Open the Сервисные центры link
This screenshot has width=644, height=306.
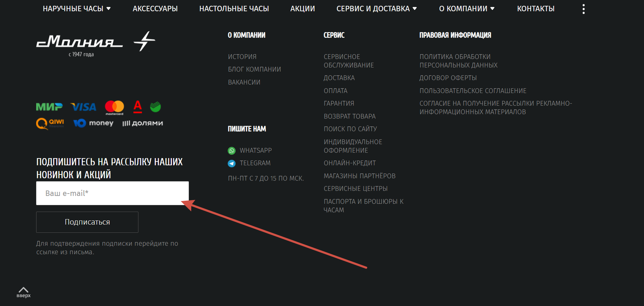coord(356,188)
